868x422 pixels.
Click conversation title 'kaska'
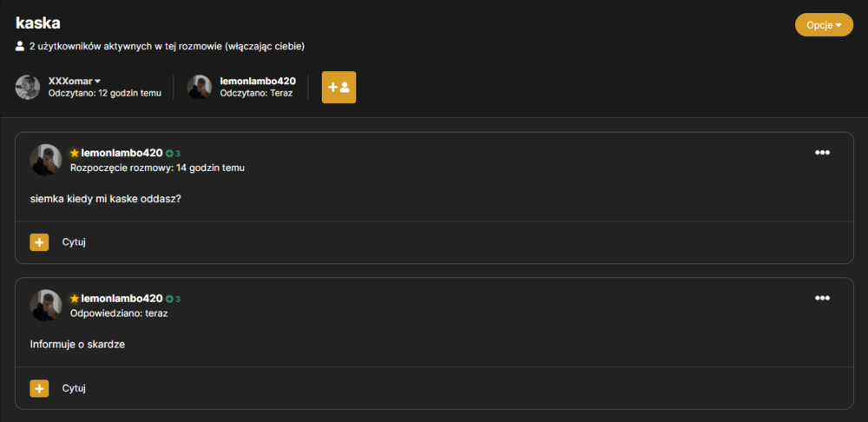click(x=38, y=23)
